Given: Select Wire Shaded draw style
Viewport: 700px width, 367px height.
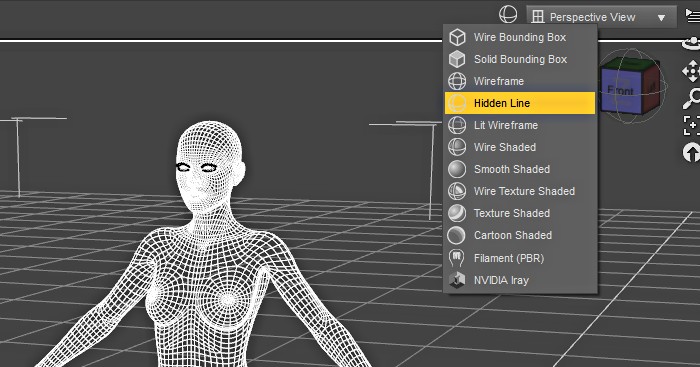Looking at the screenshot, I should [x=521, y=147].
